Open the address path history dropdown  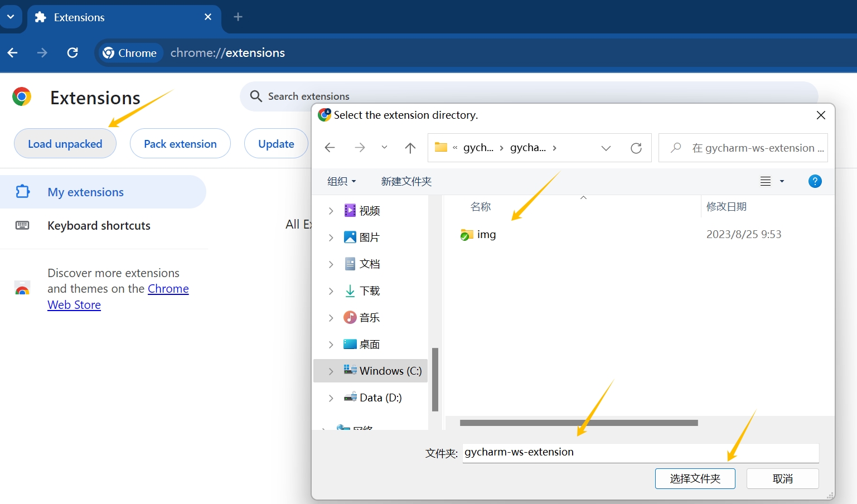606,148
